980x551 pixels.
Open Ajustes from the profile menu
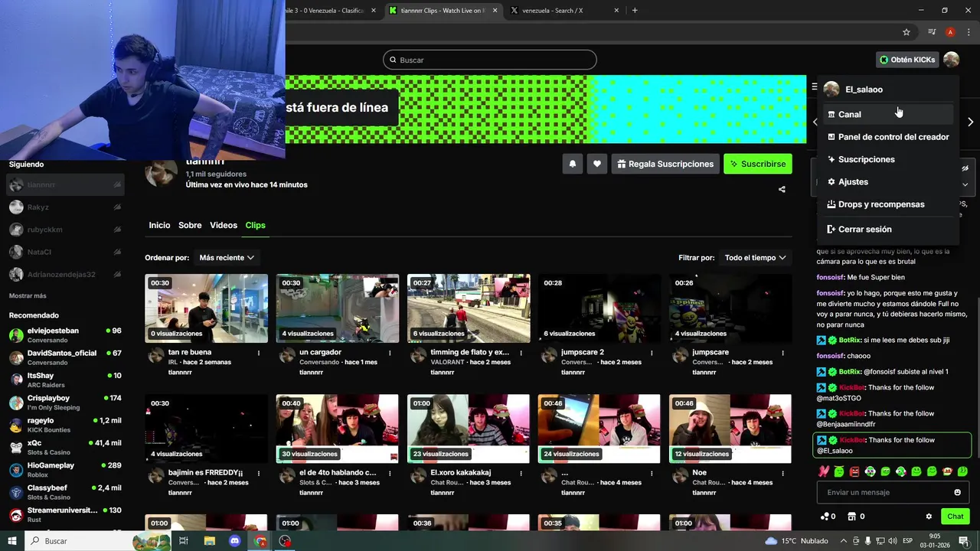point(887,181)
